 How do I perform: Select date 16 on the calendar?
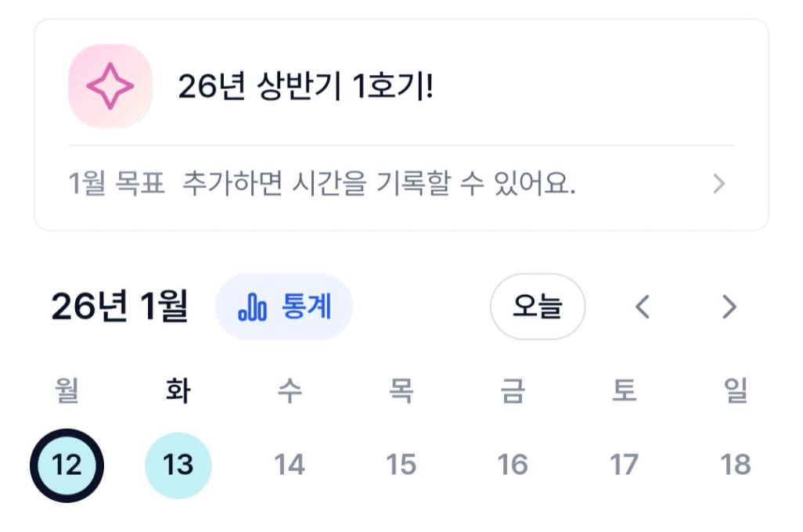(513, 465)
